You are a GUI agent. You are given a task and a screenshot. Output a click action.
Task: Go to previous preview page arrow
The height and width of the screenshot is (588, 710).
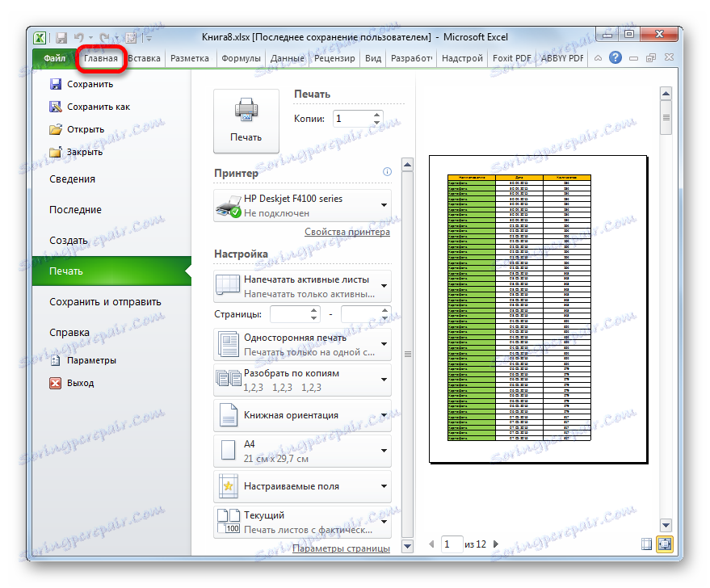pyautogui.click(x=431, y=544)
